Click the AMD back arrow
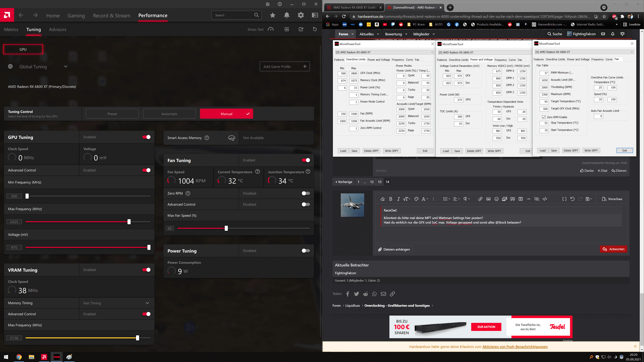This screenshot has height=362, width=644. click(21, 15)
